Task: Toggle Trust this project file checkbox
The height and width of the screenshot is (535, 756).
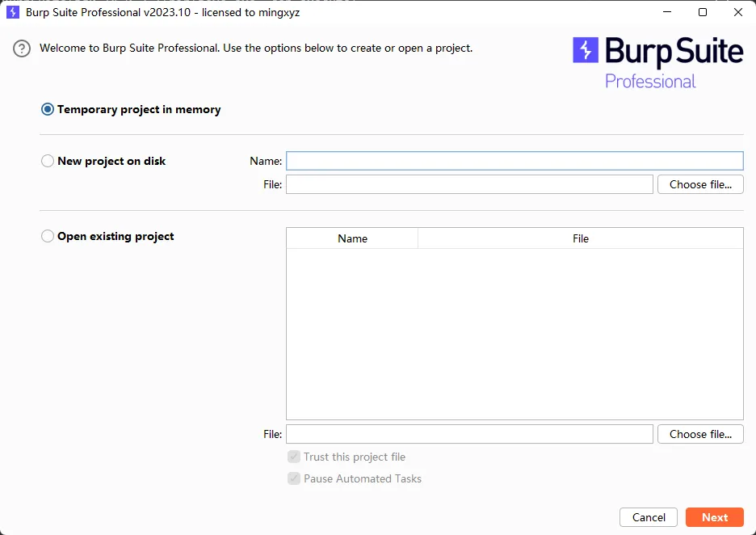Action: [294, 457]
